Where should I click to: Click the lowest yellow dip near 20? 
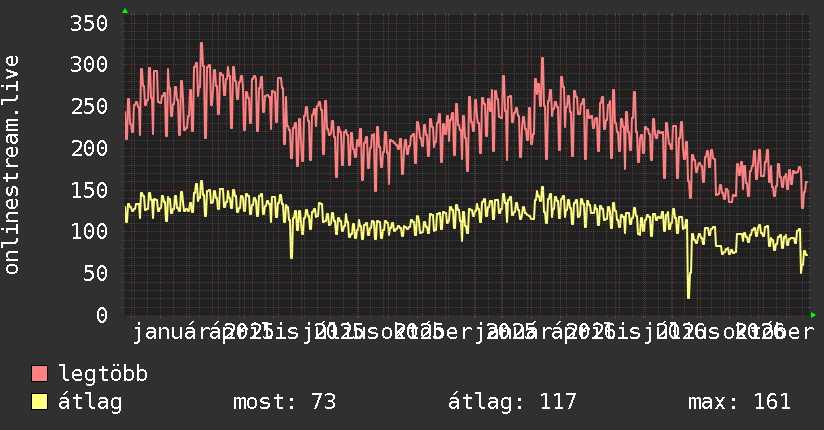point(688,297)
